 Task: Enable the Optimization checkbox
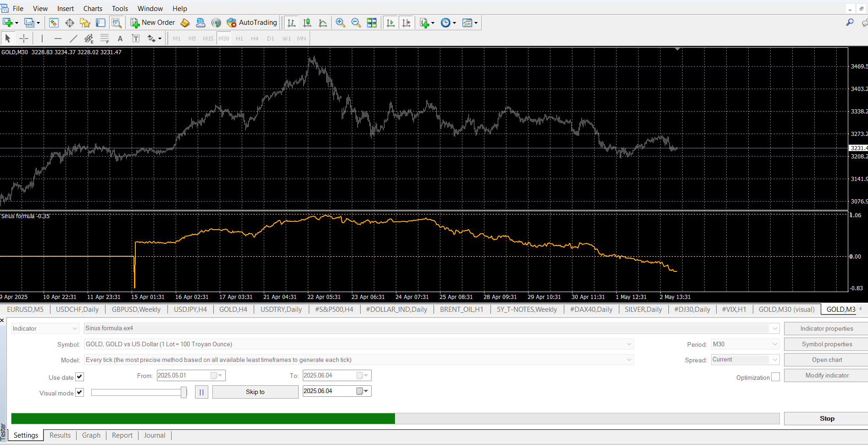click(775, 377)
